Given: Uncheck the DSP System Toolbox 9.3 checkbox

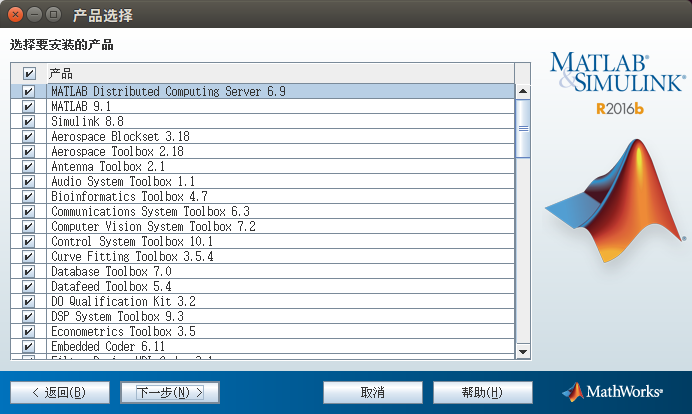Looking at the screenshot, I should pos(28,316).
